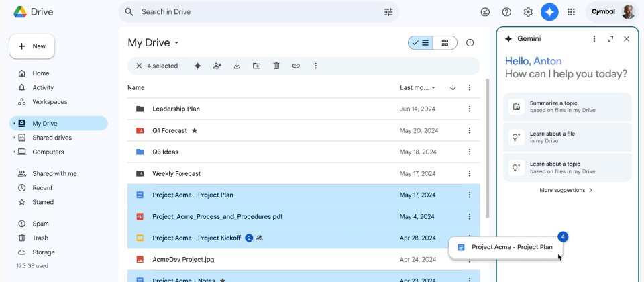Open more actions in selection toolbar
This screenshot has width=644, height=282.
315,66
